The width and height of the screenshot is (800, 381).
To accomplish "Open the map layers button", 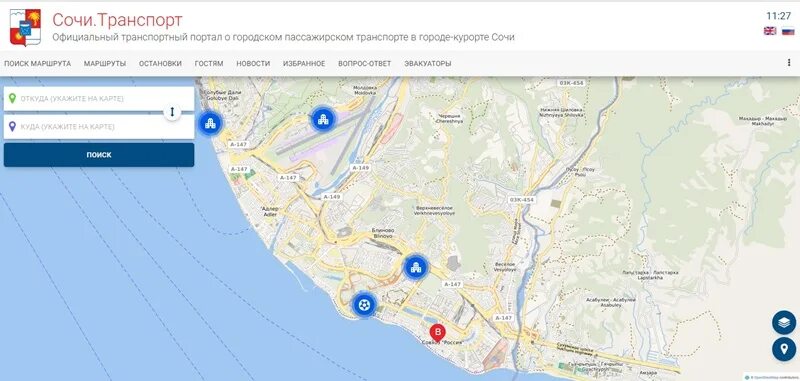I will (784, 322).
